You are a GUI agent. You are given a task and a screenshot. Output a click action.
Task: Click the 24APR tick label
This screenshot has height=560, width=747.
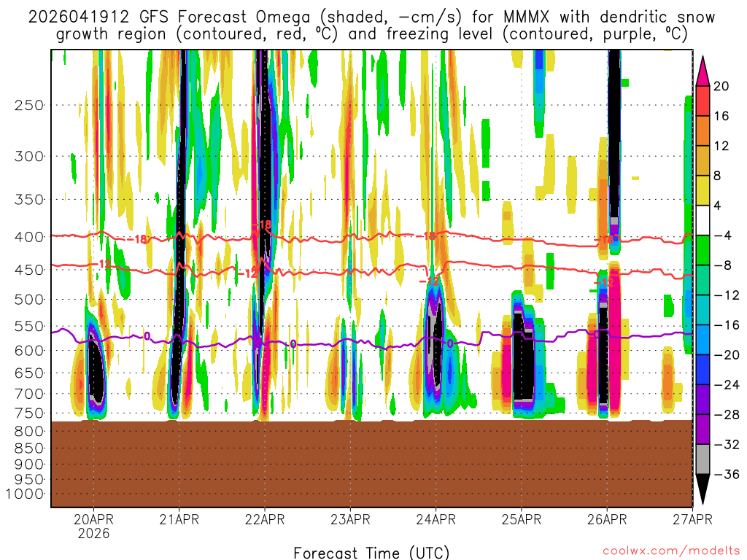[436, 520]
